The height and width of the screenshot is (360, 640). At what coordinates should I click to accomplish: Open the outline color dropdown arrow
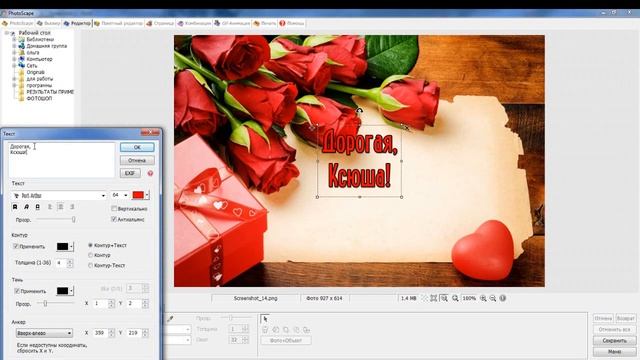71,247
